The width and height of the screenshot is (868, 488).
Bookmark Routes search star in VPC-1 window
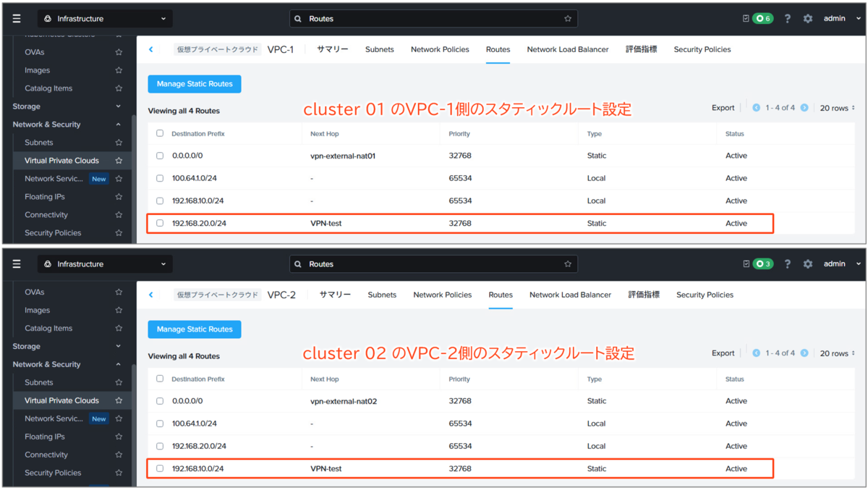pos(568,19)
